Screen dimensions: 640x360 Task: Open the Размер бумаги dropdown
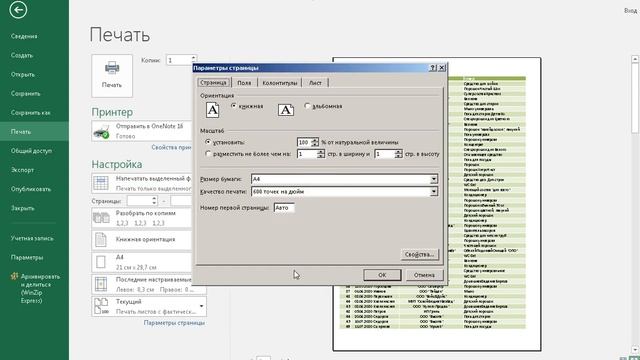tap(433, 179)
